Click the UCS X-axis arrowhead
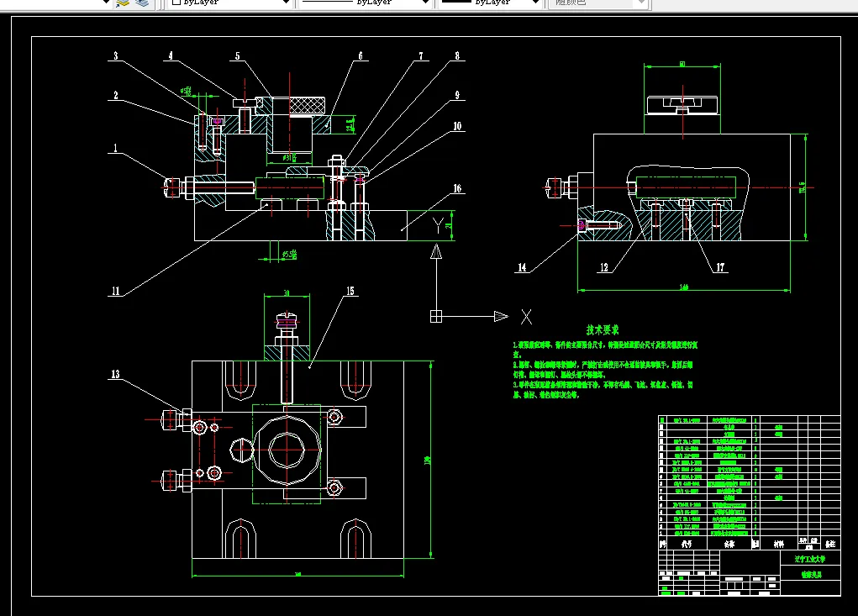Screen dimensions: 858x616 point(501,316)
